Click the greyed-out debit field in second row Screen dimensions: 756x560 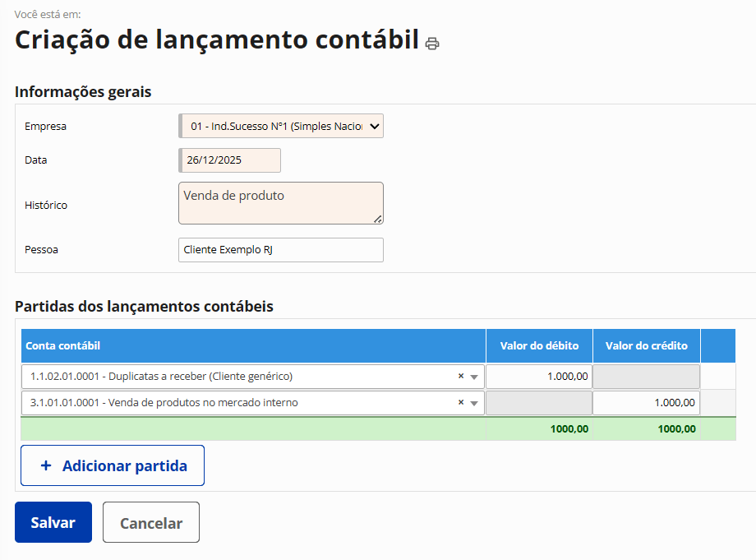point(539,403)
